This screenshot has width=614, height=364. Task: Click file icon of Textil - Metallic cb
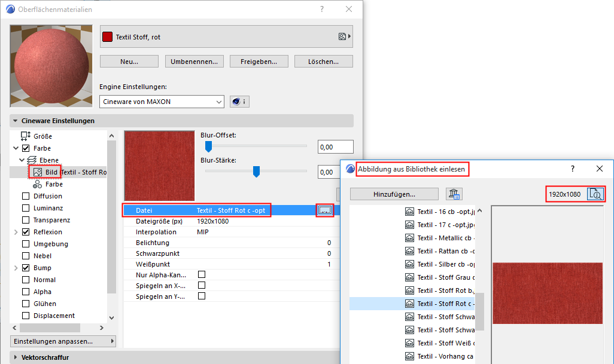[409, 238]
